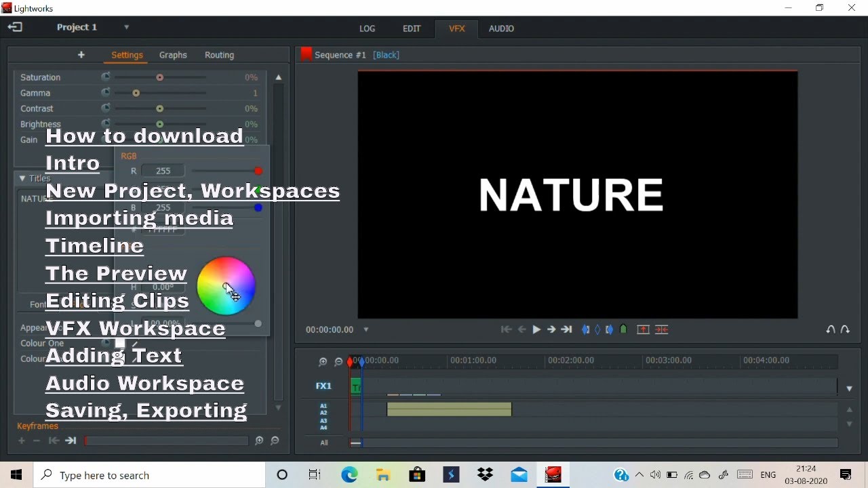Open the timecode display dropdown arrow

tap(366, 330)
